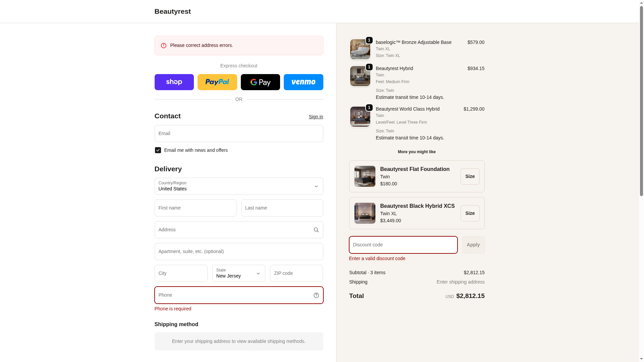Open Size selector for Beautyrest Flat Foundation
The image size is (644, 362).
(x=470, y=176)
